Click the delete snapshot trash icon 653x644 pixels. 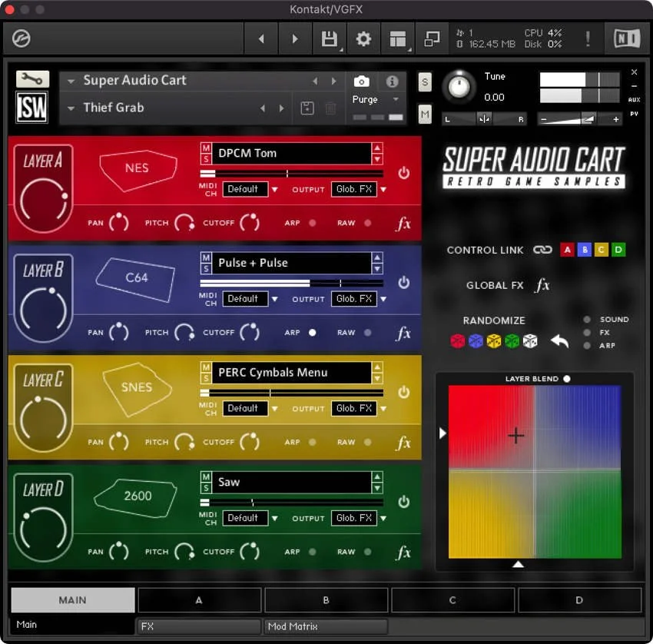[x=330, y=108]
